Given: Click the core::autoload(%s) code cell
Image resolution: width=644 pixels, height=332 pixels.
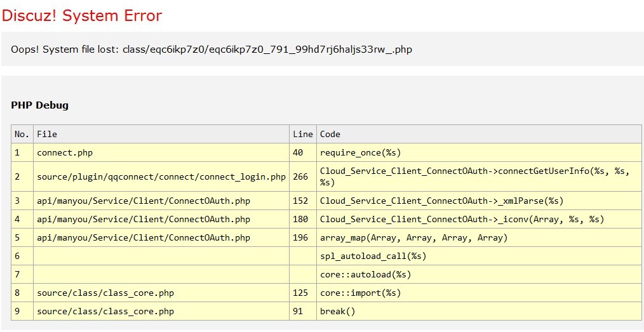Looking at the screenshot, I should click(365, 274).
